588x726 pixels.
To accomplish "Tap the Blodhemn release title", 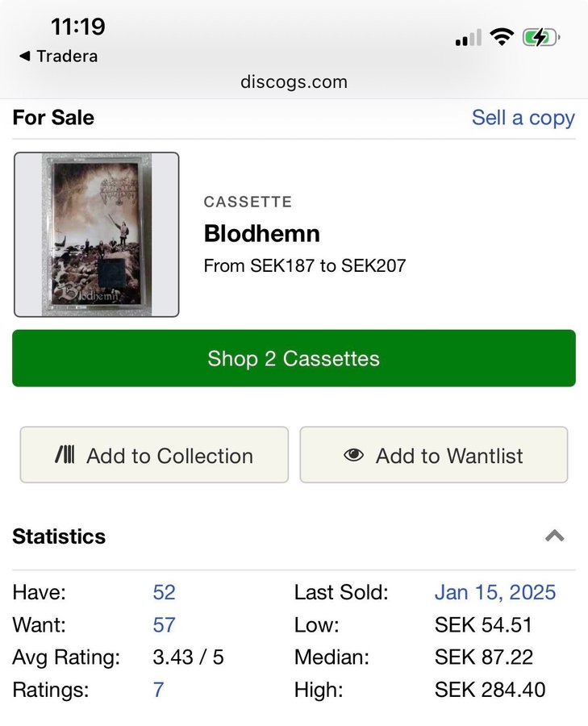I will pos(261,234).
